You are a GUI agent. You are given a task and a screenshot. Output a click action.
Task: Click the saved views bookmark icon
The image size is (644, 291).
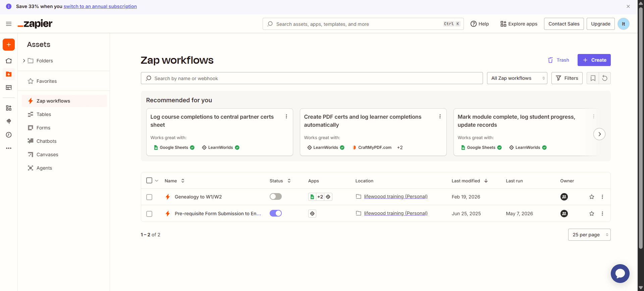click(x=593, y=78)
